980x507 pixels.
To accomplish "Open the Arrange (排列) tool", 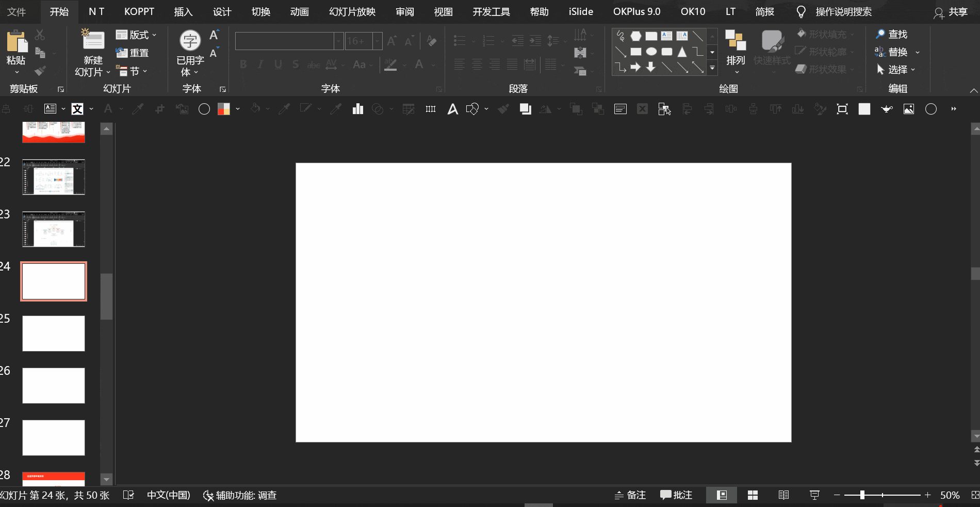I will (736, 50).
